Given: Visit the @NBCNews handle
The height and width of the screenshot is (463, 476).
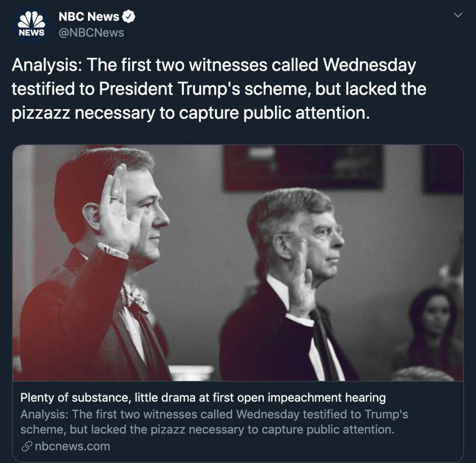Looking at the screenshot, I should [x=91, y=33].
